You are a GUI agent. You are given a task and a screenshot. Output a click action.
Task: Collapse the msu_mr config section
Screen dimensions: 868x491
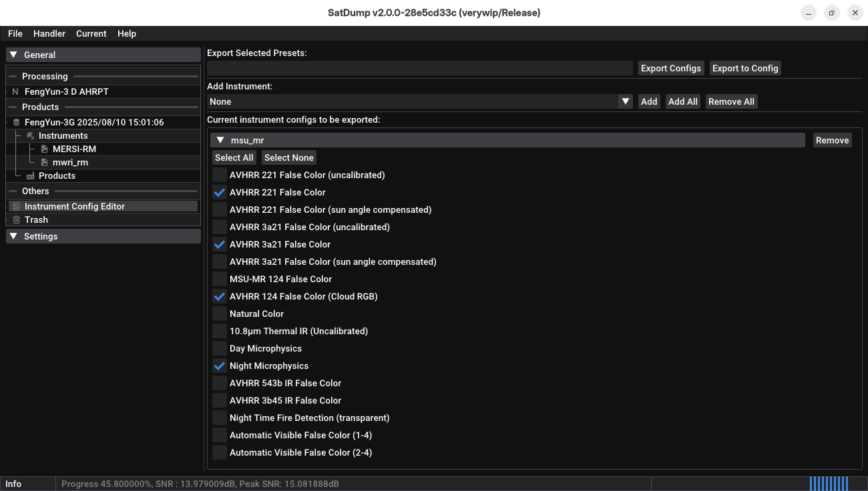220,140
